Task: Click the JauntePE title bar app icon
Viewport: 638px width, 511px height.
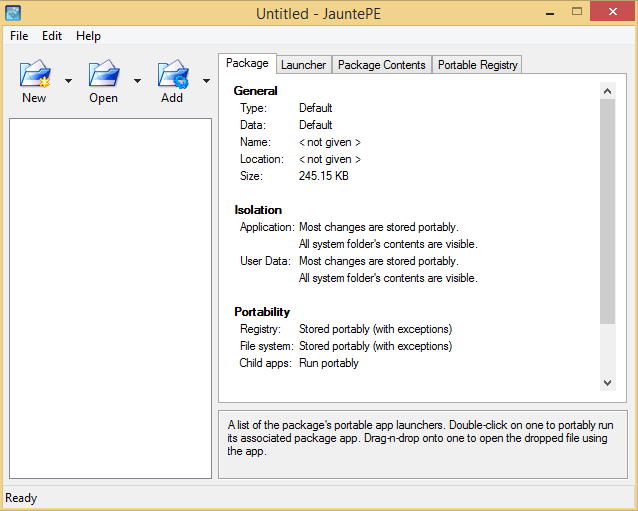Action: [13, 13]
